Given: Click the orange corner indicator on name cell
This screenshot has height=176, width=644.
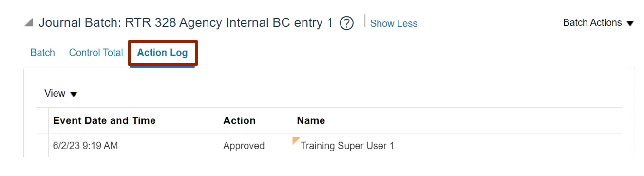Looking at the screenshot, I should coord(295,141).
